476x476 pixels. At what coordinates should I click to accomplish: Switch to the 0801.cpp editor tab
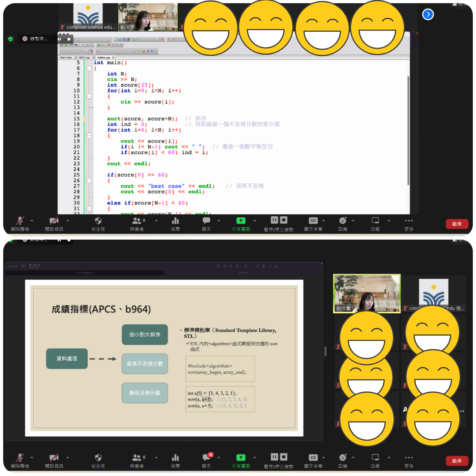pyautogui.click(x=84, y=58)
